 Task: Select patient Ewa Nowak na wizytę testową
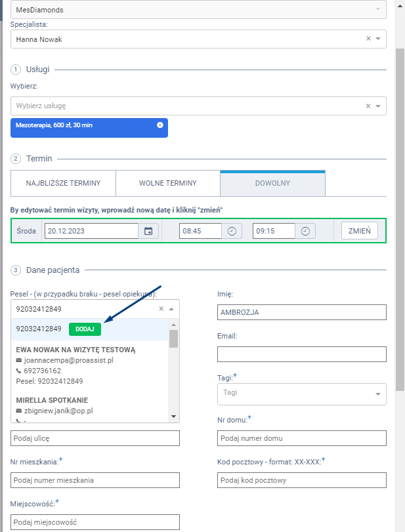75,350
